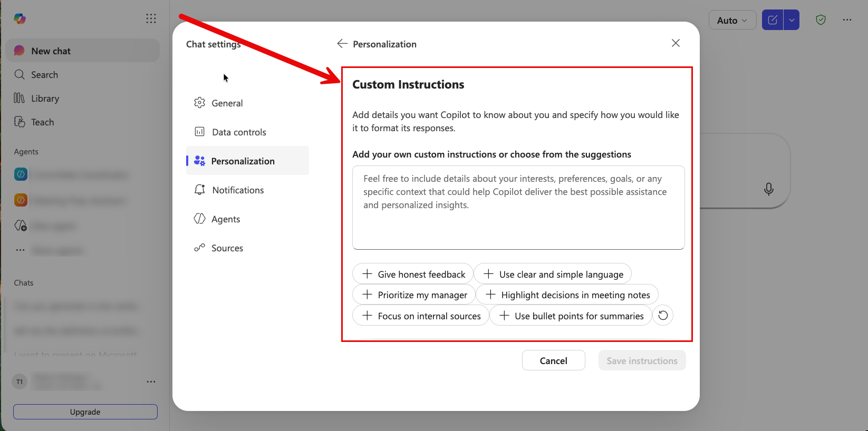Click the Chats section heading
The image size is (868, 431).
click(x=24, y=283)
